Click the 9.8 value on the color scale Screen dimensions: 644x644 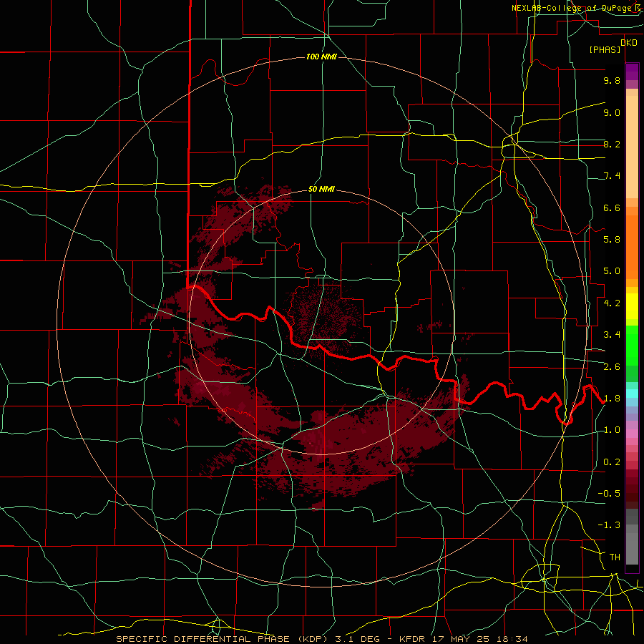click(612, 80)
